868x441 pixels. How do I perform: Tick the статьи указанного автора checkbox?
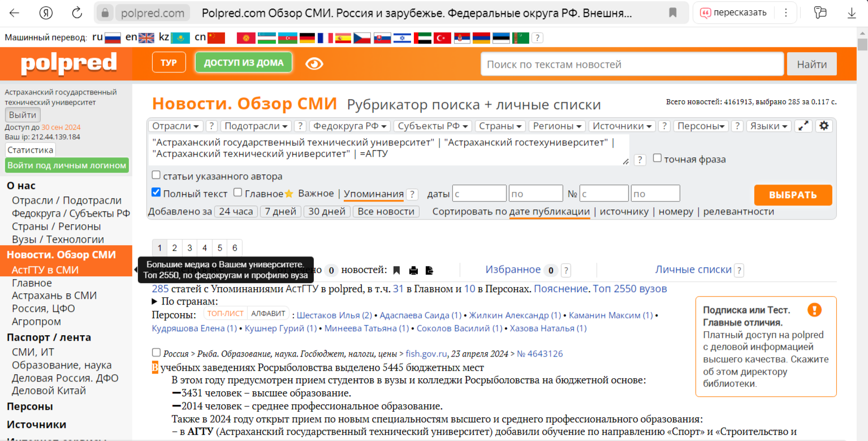tap(157, 175)
